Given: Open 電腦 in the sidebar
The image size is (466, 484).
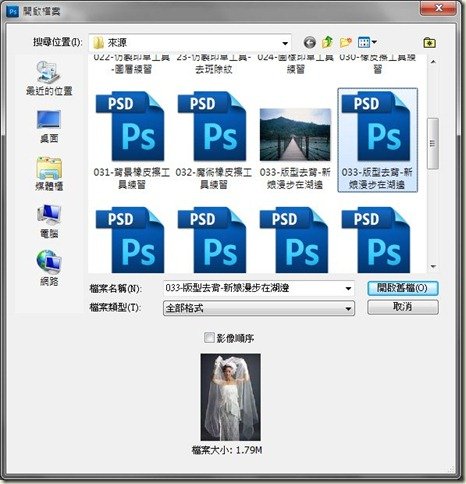Looking at the screenshot, I should pos(49,222).
